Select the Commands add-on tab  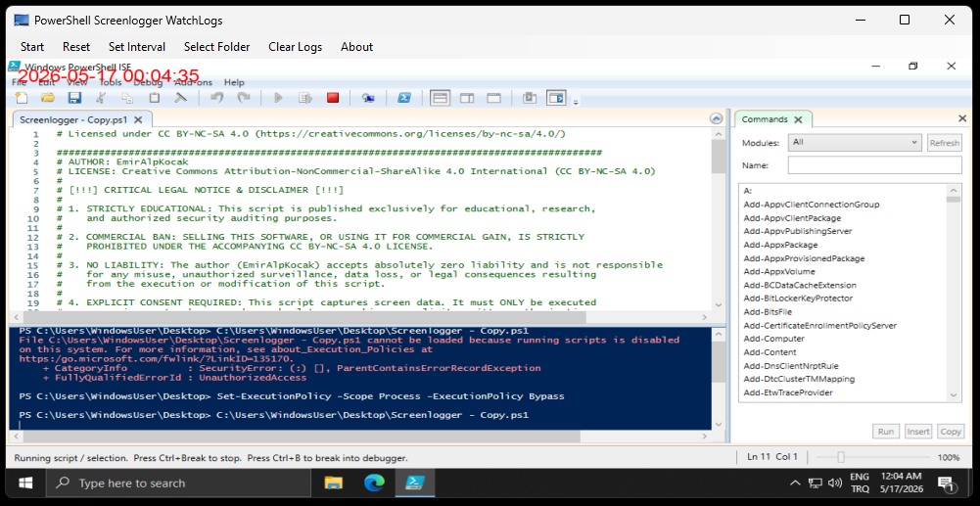[764, 119]
